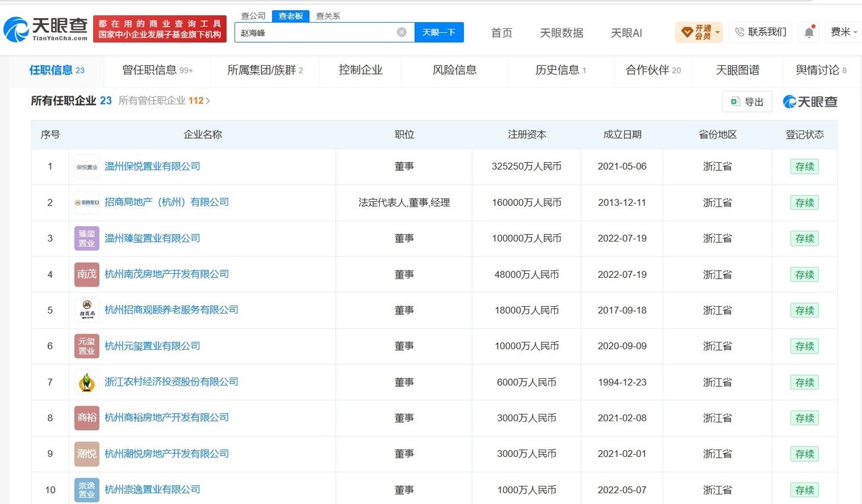862x504 pixels.
Task: Open the 历史信息 tab
Action: pos(560,70)
